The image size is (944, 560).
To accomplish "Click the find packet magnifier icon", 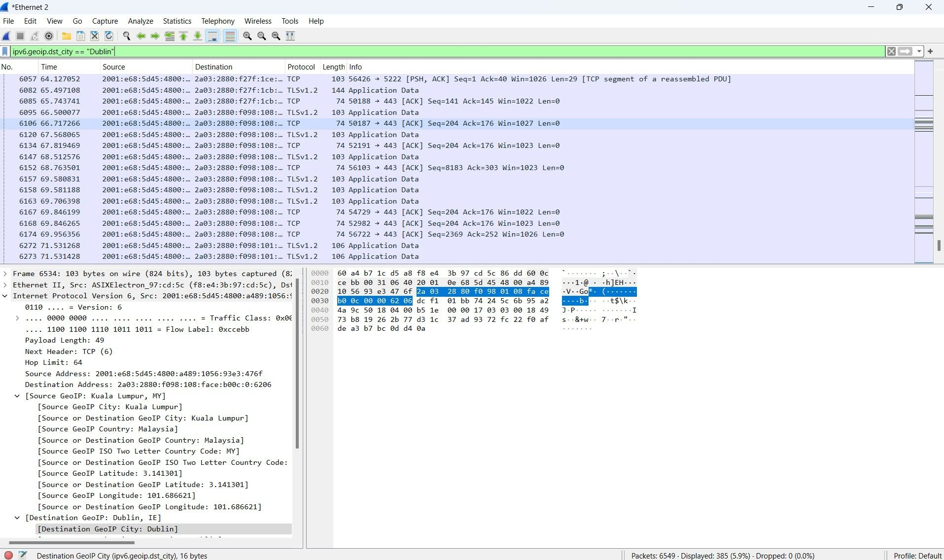I will [x=127, y=36].
